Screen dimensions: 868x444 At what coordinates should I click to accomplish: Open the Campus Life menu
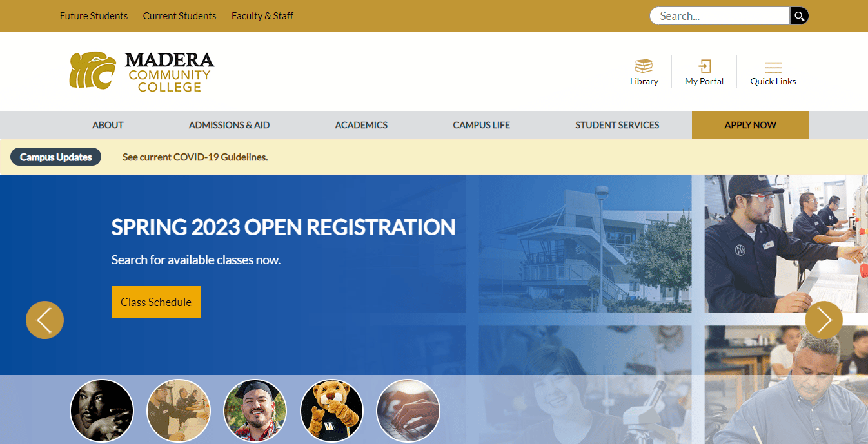point(481,125)
